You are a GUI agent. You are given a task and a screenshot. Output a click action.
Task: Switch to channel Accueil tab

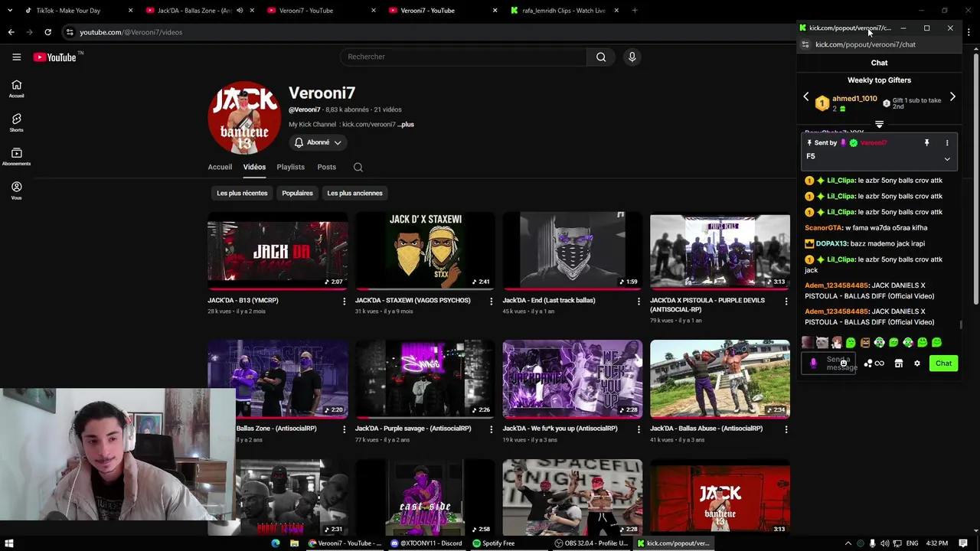pyautogui.click(x=220, y=167)
